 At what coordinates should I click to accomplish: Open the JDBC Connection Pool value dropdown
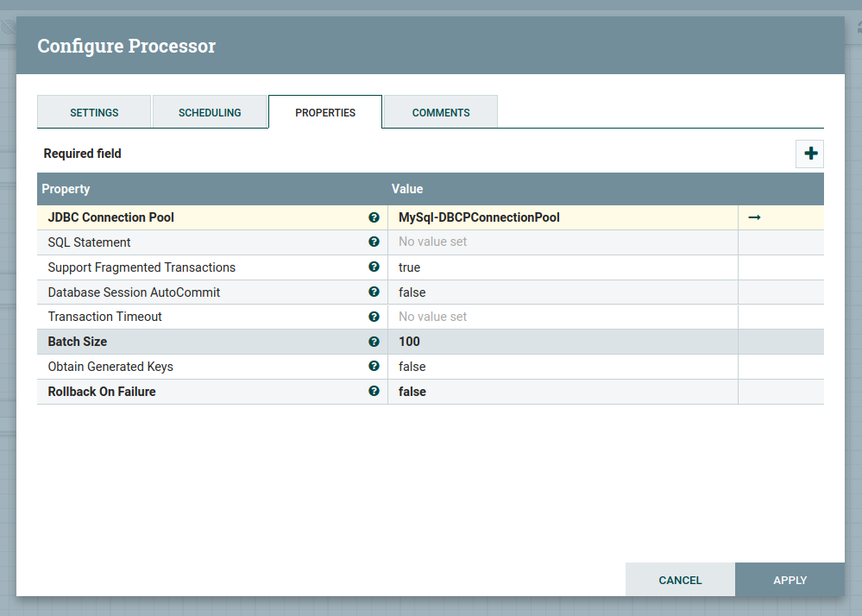click(561, 217)
